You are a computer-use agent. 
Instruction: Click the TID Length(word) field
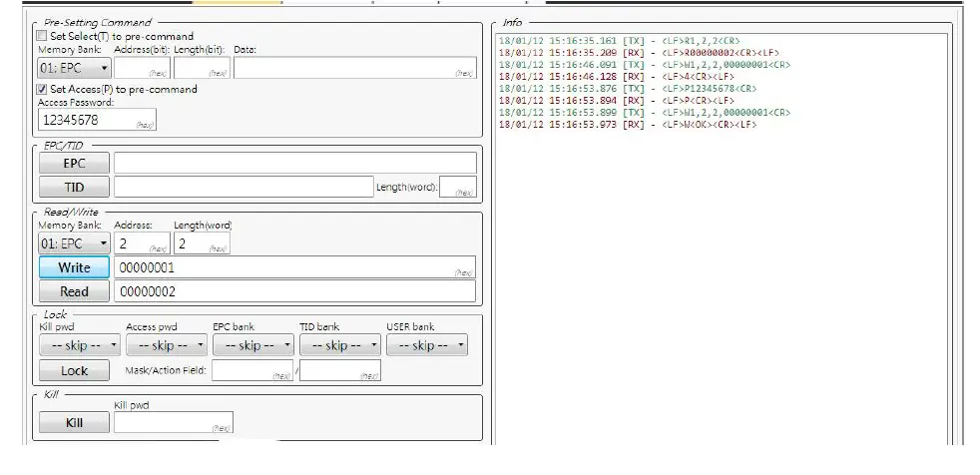[458, 187]
